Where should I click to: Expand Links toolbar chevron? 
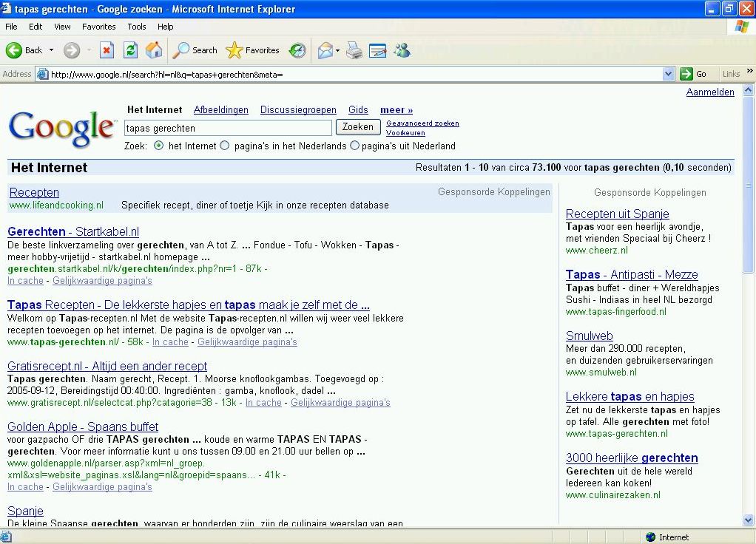[749, 71]
